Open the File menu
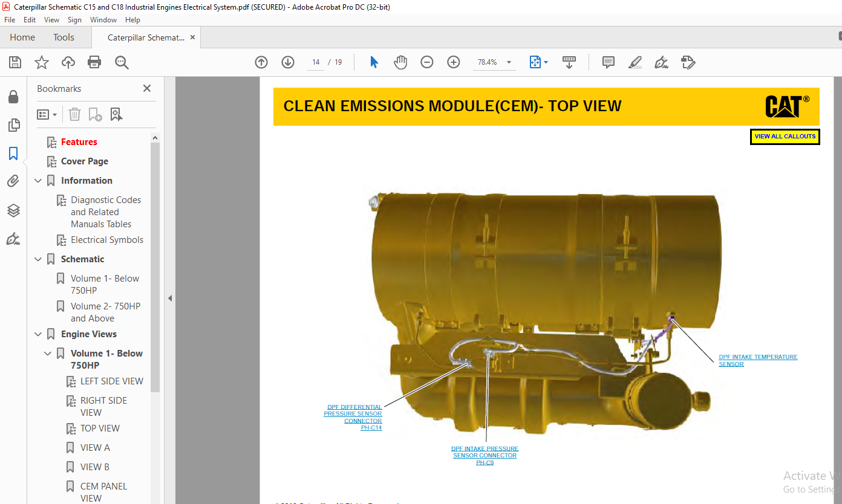The height and width of the screenshot is (504, 842). pos(10,20)
